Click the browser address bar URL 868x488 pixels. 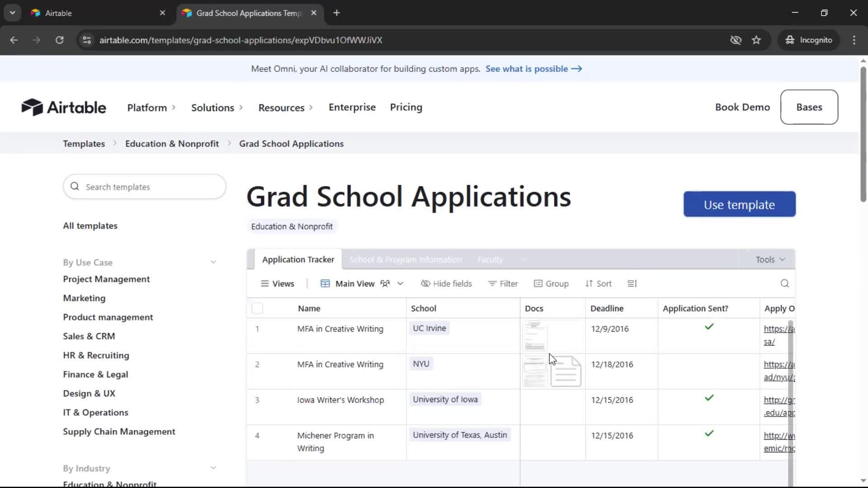coord(241,40)
